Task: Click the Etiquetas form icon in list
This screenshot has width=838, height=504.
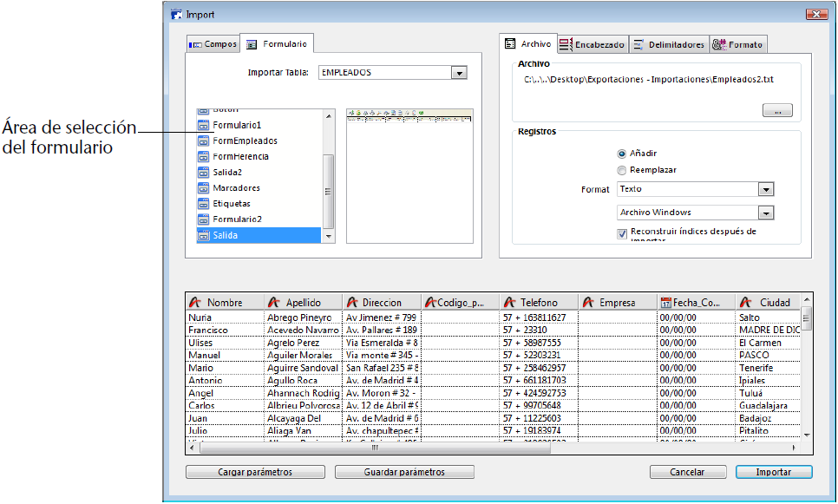Action: click(x=204, y=204)
